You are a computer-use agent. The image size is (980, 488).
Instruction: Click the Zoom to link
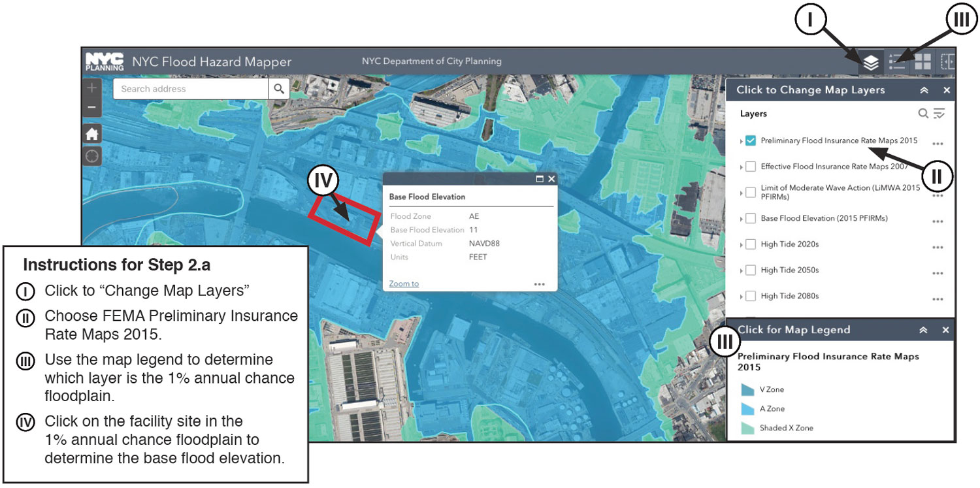[404, 284]
